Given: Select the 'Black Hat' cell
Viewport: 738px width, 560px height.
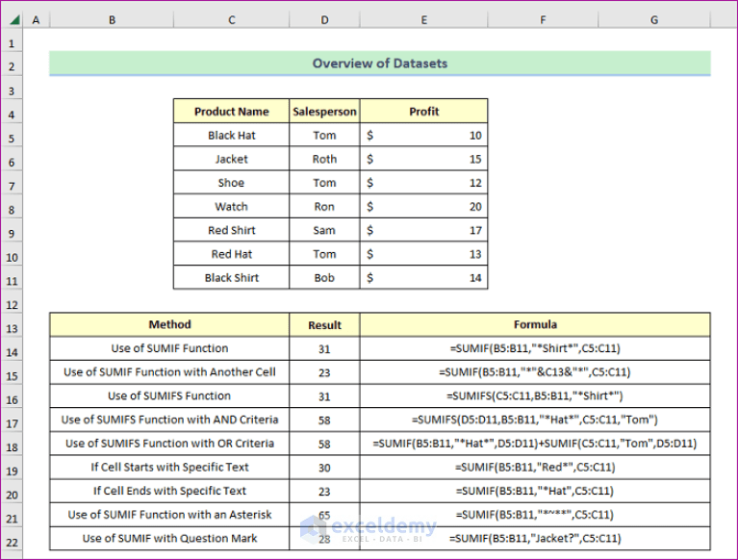Looking at the screenshot, I should pos(232,136).
